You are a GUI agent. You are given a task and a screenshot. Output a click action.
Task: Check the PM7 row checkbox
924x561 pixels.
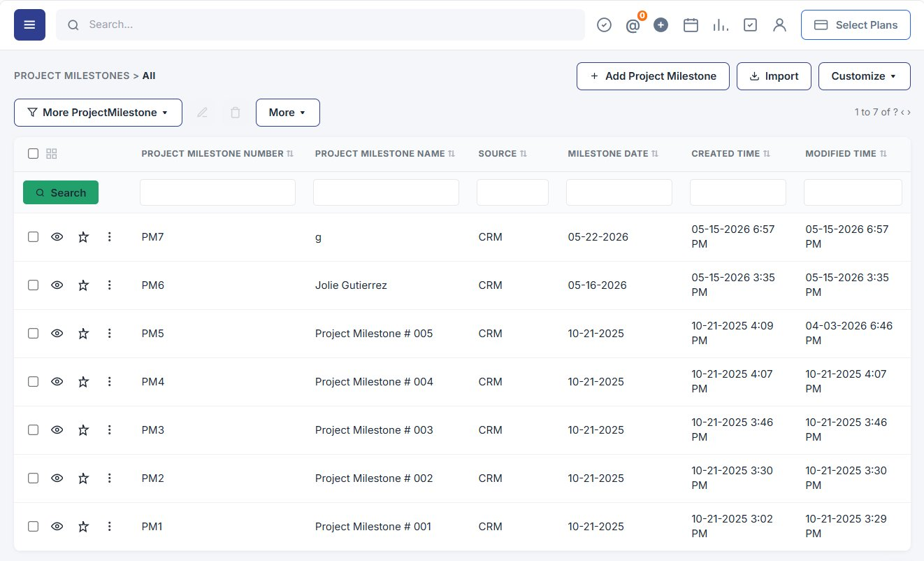click(33, 237)
